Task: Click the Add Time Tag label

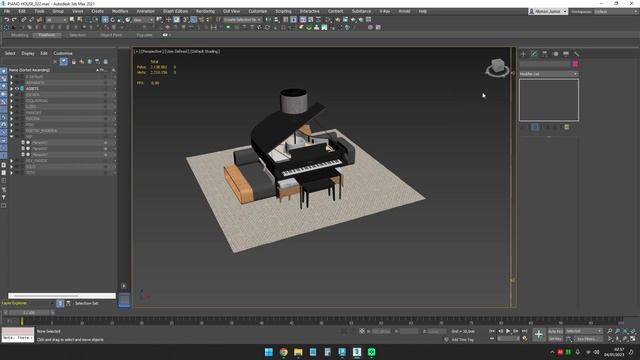Action: [462, 340]
